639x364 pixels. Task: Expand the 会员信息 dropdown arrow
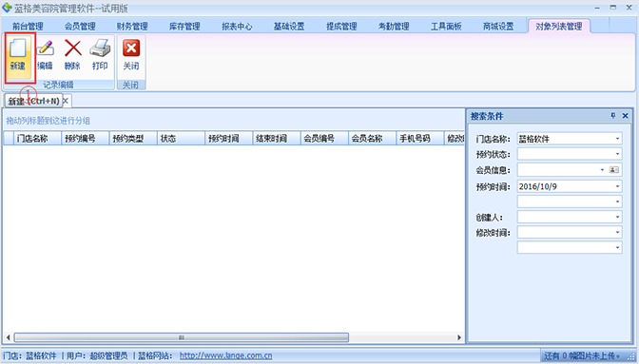[x=602, y=170]
